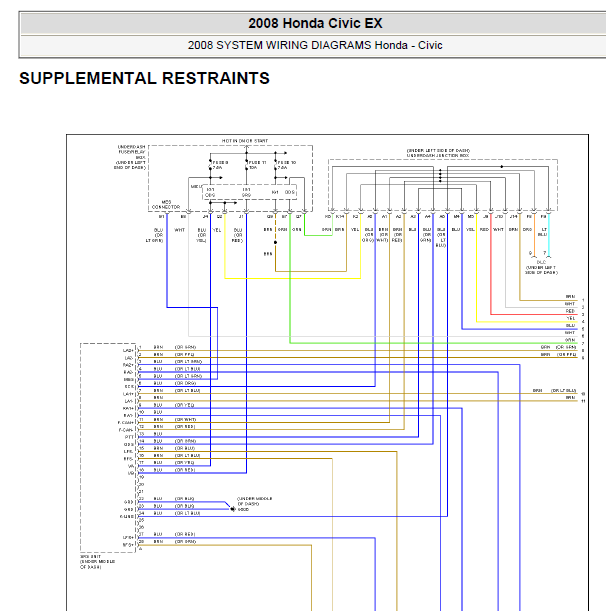Select pin 24 'BLU (OR LT BLU)' wire text

coord(177,513)
